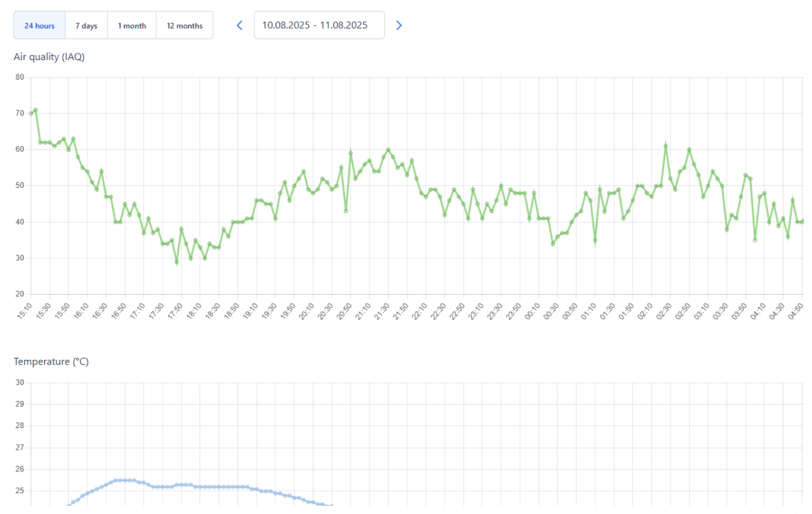Select the IAQ low point at 01:10
Image resolution: width=812 pixels, height=514 pixels.
(x=595, y=240)
